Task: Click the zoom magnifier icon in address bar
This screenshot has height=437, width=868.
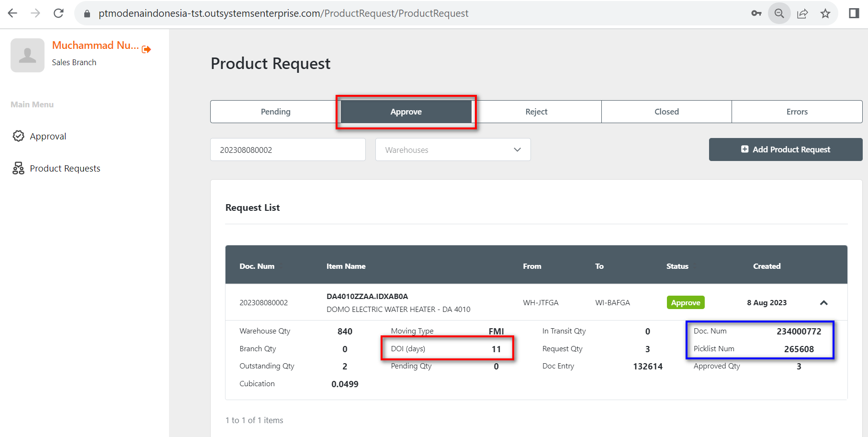Action: pyautogui.click(x=779, y=13)
